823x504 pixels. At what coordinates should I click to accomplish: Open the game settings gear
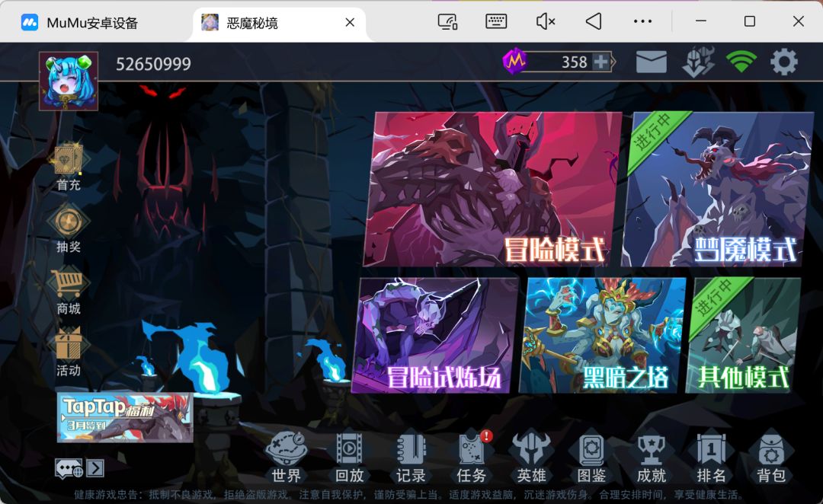pos(783,62)
